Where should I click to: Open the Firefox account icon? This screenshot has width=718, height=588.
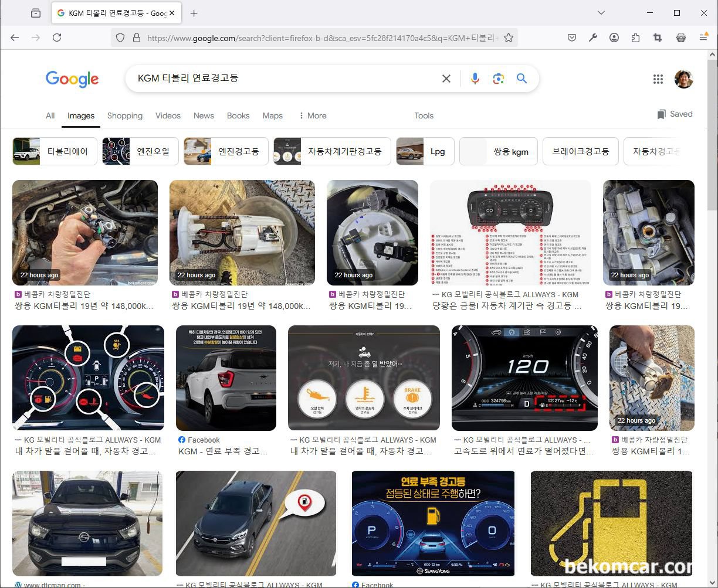(x=614, y=38)
